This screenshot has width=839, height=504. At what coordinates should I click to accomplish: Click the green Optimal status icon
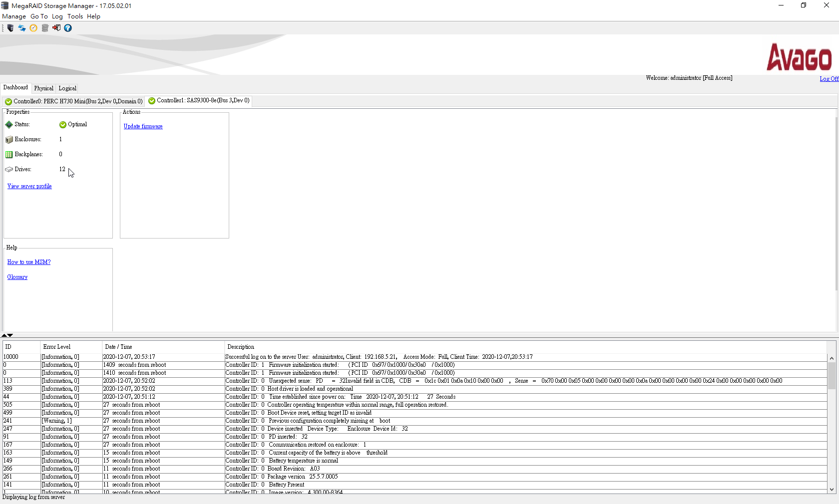tap(63, 125)
